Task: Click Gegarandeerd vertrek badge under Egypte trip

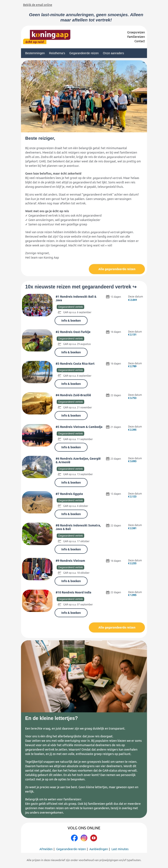Action: (x=70, y=500)
